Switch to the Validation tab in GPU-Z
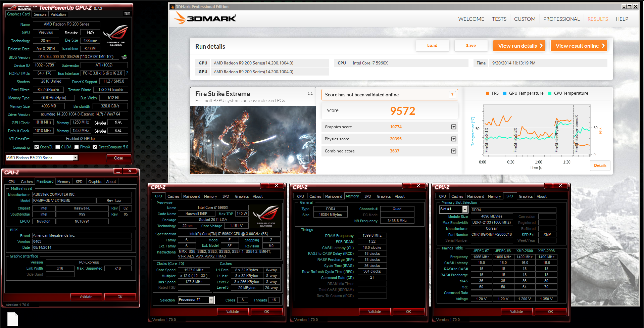 click(x=58, y=14)
